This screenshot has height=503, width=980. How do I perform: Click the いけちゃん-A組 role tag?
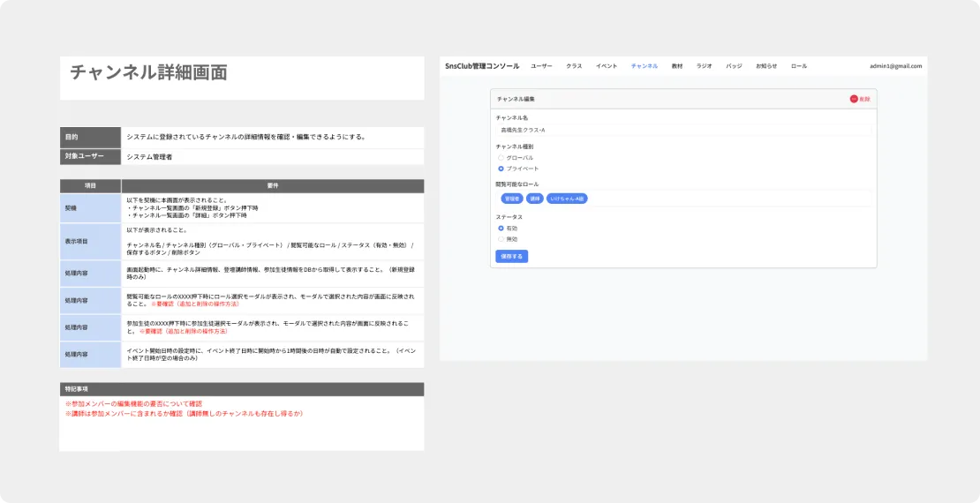tap(566, 199)
